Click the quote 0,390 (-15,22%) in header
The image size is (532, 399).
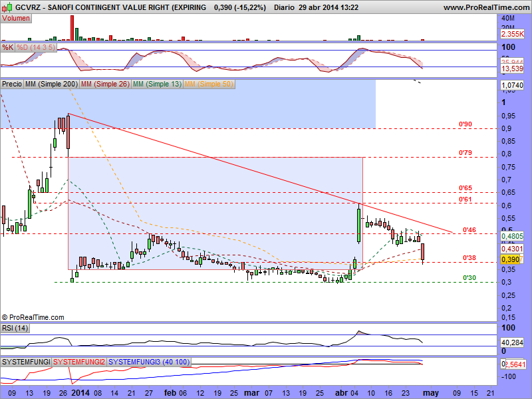click(x=240, y=7)
